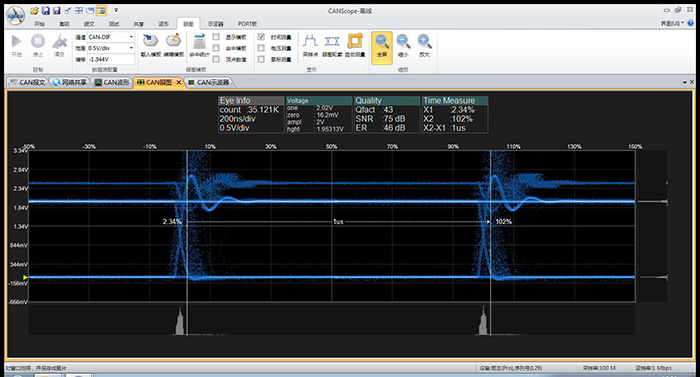
Task: Click the start (开始) play button
Action: tap(17, 42)
